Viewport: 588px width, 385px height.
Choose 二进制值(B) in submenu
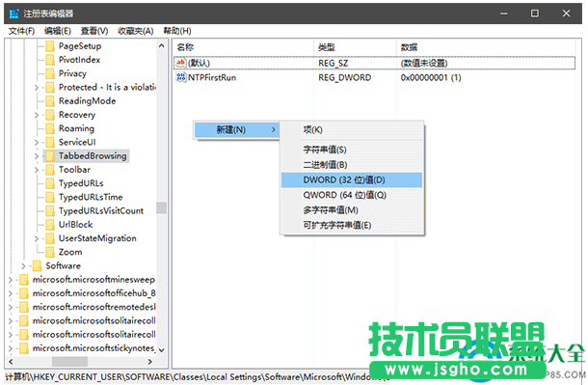coord(352,165)
